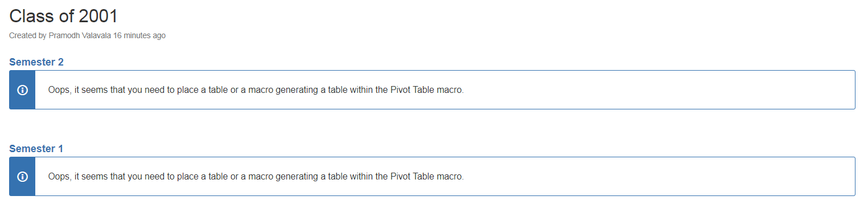868x208 pixels.
Task: Click the blue strip of Semester 1 info panel
Action: pyautogui.click(x=22, y=177)
